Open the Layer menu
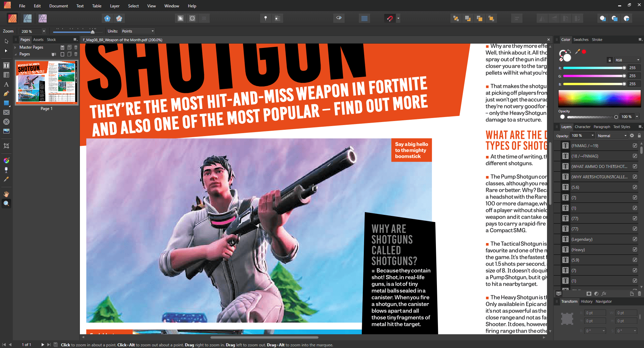The image size is (644, 348). 115,6
